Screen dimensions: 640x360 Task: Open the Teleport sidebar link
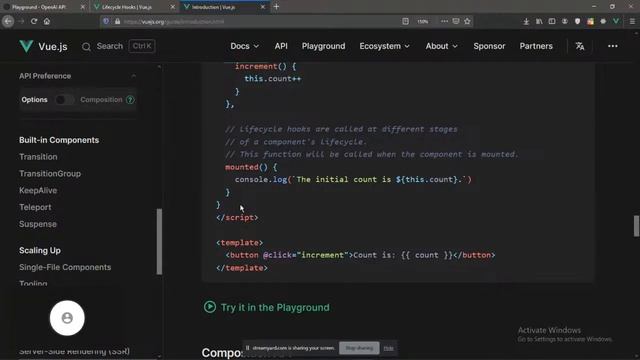coord(35,207)
